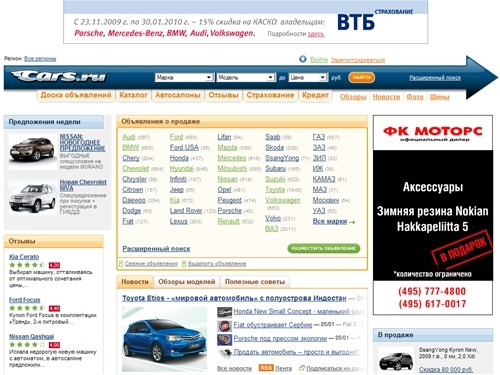The image size is (500, 375).
Task: Click the orange Найти button
Action: click(x=361, y=77)
